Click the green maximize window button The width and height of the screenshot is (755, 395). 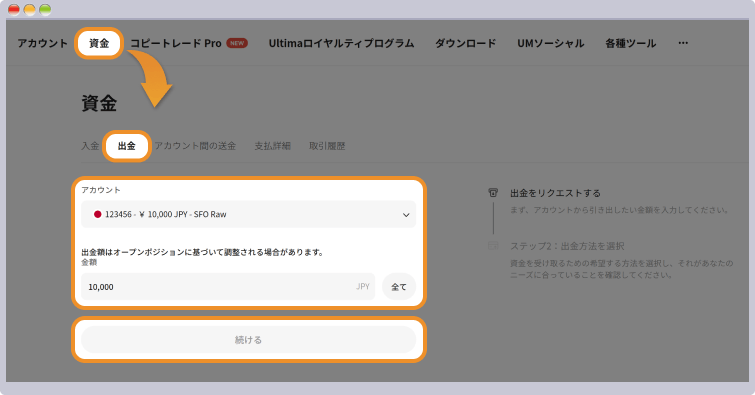pos(45,9)
